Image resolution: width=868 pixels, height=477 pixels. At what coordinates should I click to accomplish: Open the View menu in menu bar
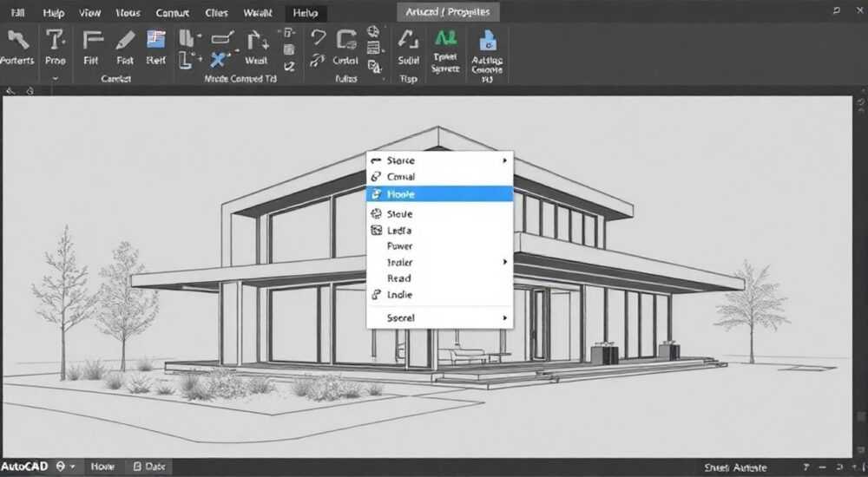pos(89,13)
